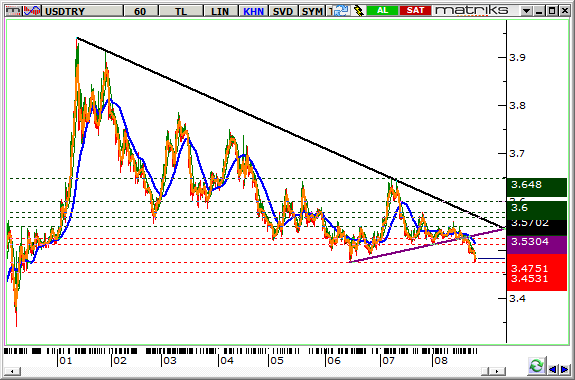
Task: Click the 08 month marker on time axis
Action: 440,361
